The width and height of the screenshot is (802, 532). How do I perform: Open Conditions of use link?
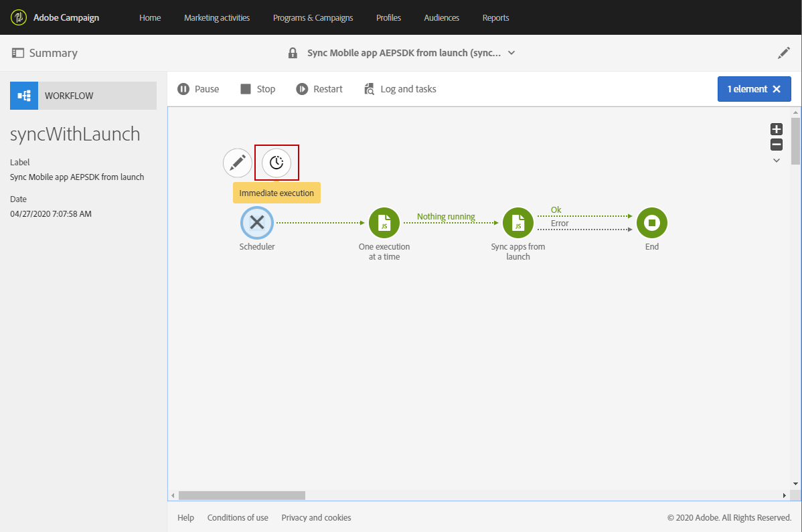coord(238,518)
